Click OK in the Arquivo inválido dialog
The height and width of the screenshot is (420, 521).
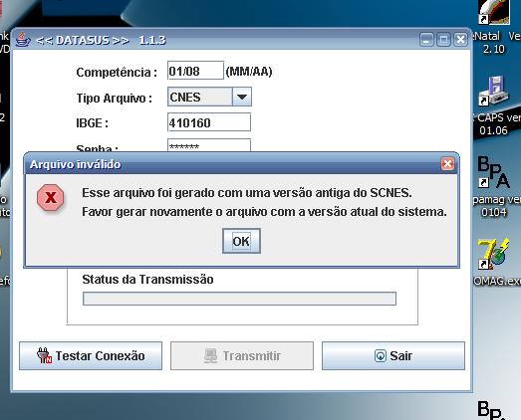(x=241, y=241)
